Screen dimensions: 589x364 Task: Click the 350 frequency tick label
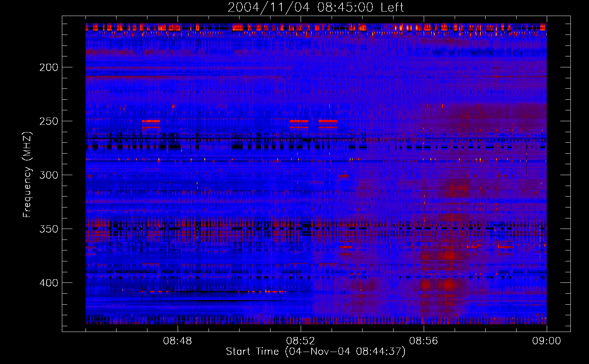pos(49,229)
